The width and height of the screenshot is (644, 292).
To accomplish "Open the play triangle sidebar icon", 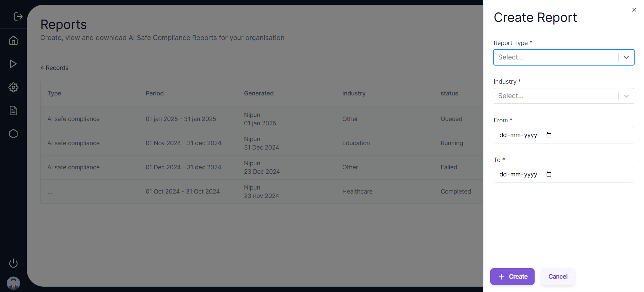I will click(x=13, y=64).
